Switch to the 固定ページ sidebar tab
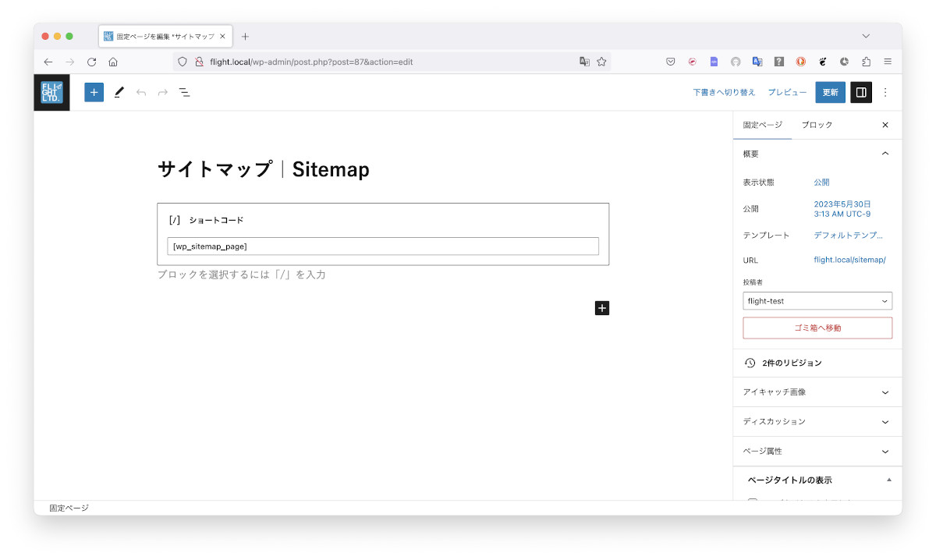The width and height of the screenshot is (936, 560). [x=762, y=125]
